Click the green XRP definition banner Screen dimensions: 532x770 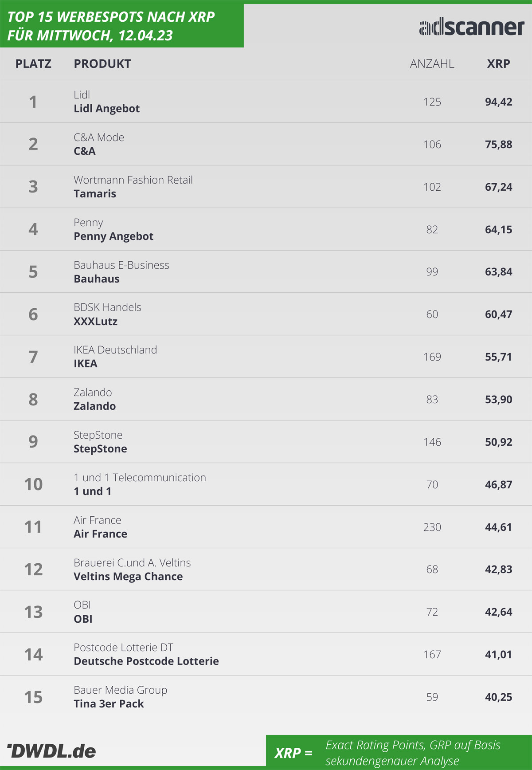coord(399,752)
